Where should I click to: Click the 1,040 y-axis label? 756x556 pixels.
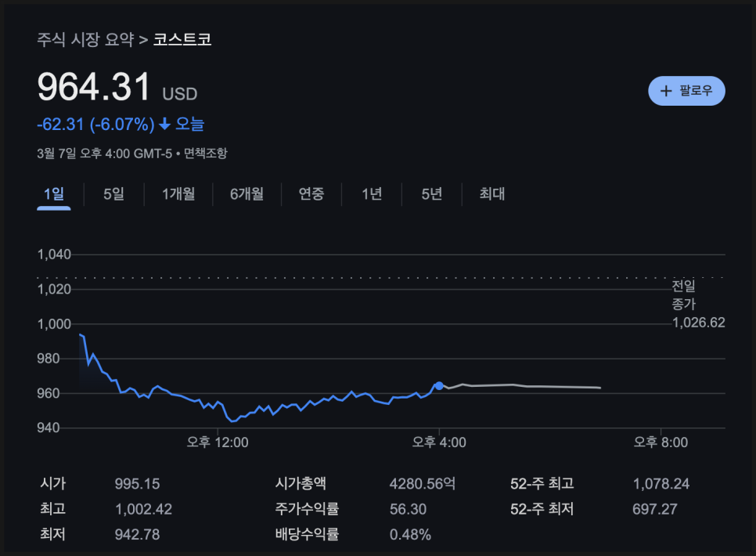coord(54,255)
